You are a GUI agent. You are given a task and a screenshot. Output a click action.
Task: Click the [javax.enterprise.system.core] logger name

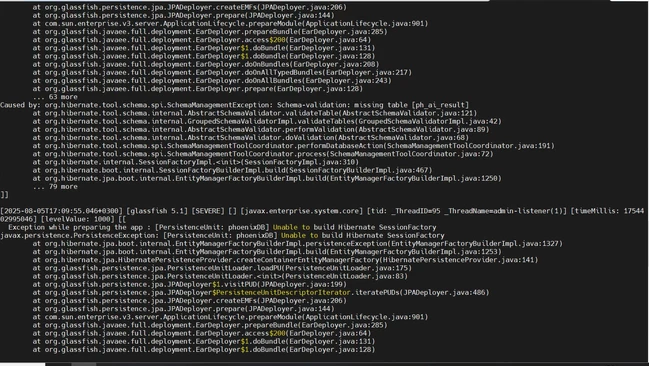click(302, 211)
